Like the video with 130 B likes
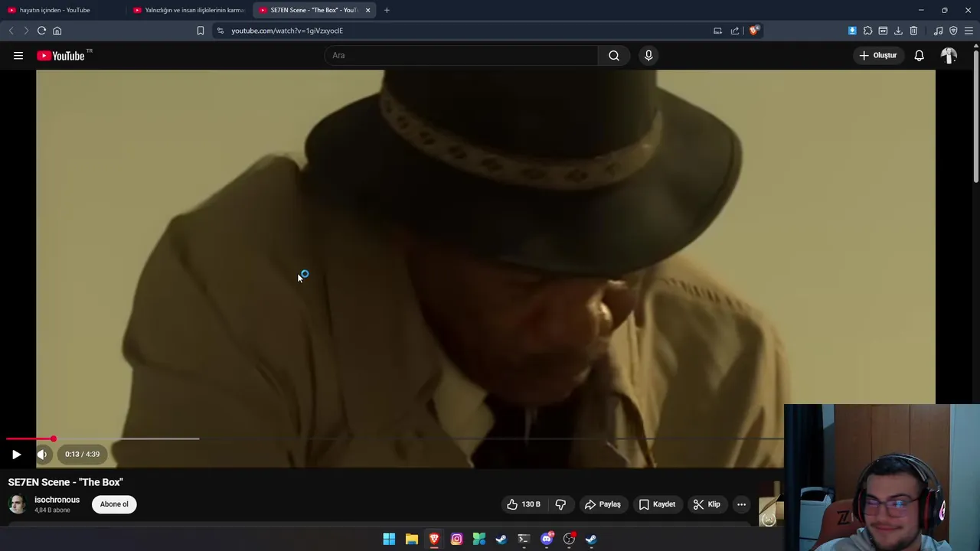980x551 pixels. 524,504
